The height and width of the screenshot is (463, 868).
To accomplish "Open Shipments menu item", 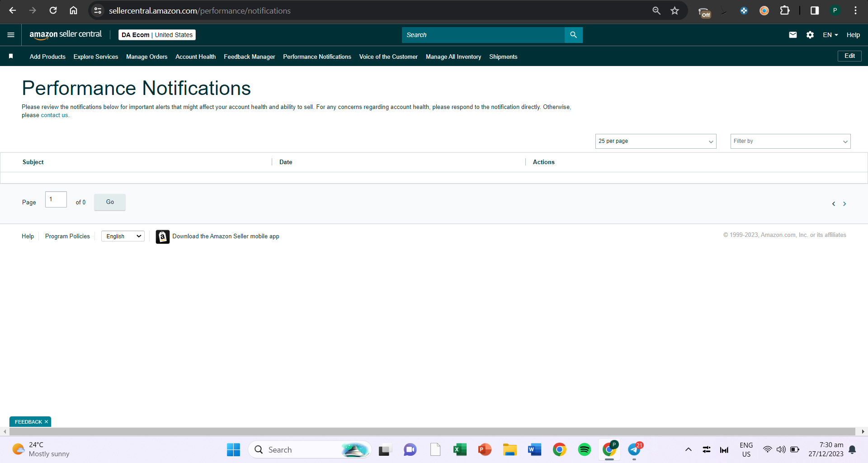I will pyautogui.click(x=503, y=57).
